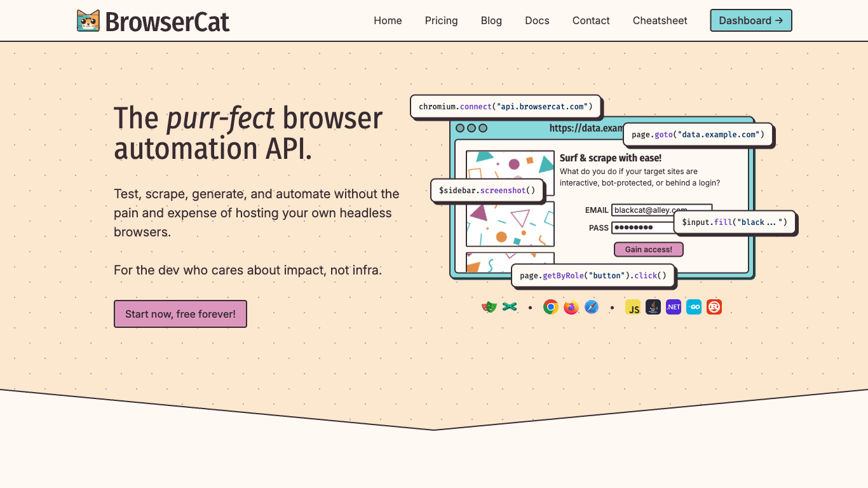Click the red Rust language icon

tap(714, 308)
